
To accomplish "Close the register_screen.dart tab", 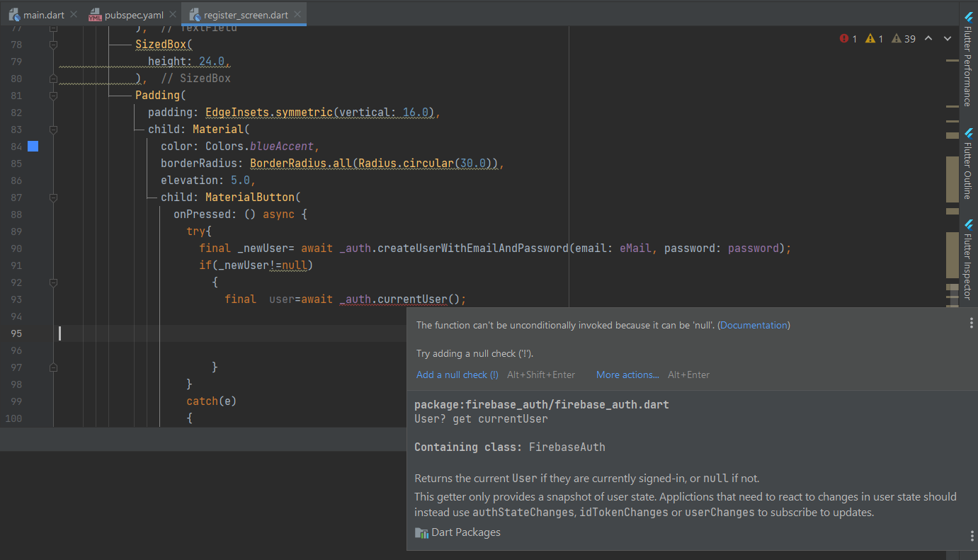I will (x=298, y=15).
